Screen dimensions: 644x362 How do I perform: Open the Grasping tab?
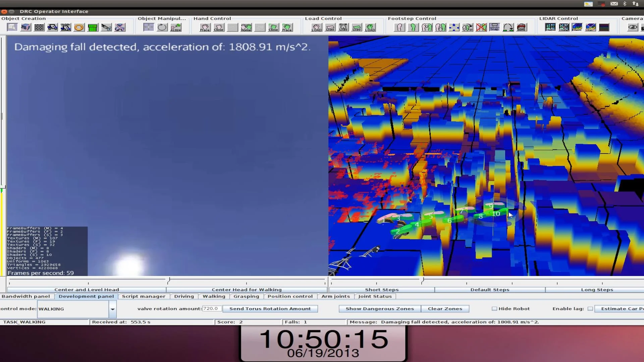246,296
